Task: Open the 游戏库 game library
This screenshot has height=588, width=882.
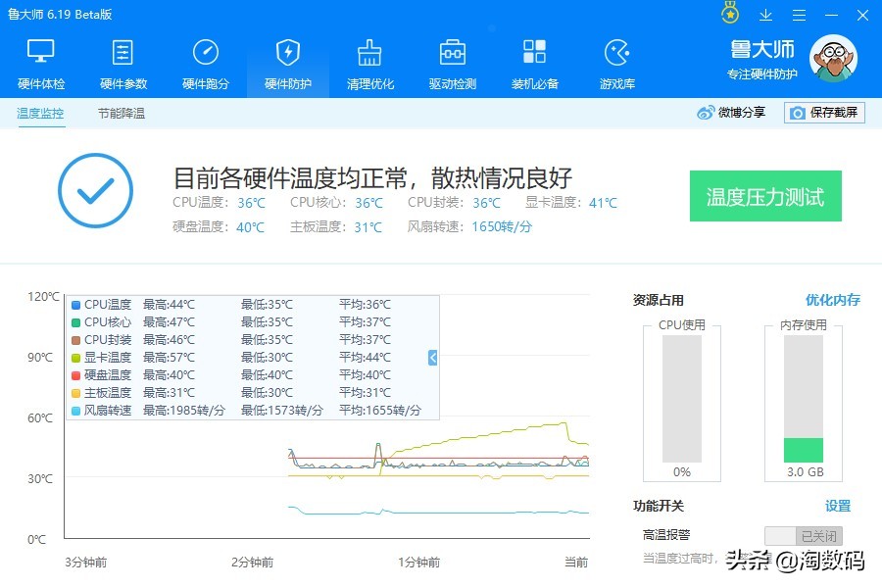Action: [x=615, y=61]
